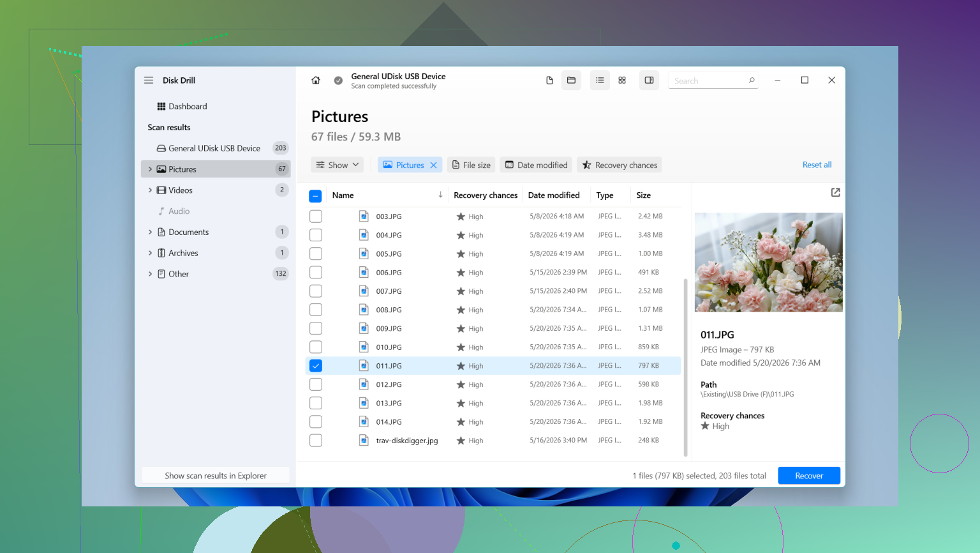Image resolution: width=980 pixels, height=553 pixels.
Task: Select the Documents category
Action: (216, 232)
